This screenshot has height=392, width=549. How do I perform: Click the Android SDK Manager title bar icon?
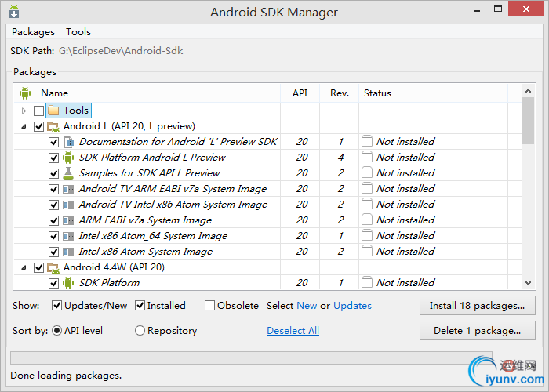click(x=14, y=12)
